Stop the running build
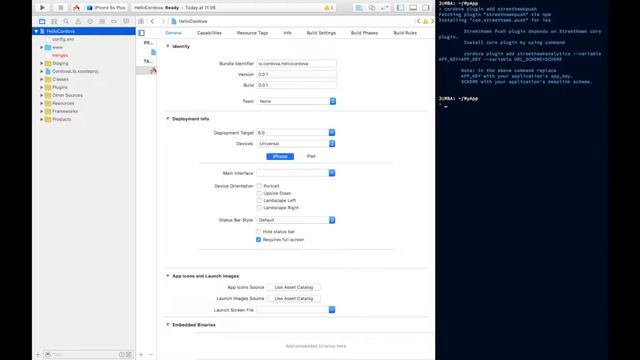This screenshot has height=360, width=640. pyautogui.click(x=60, y=7)
